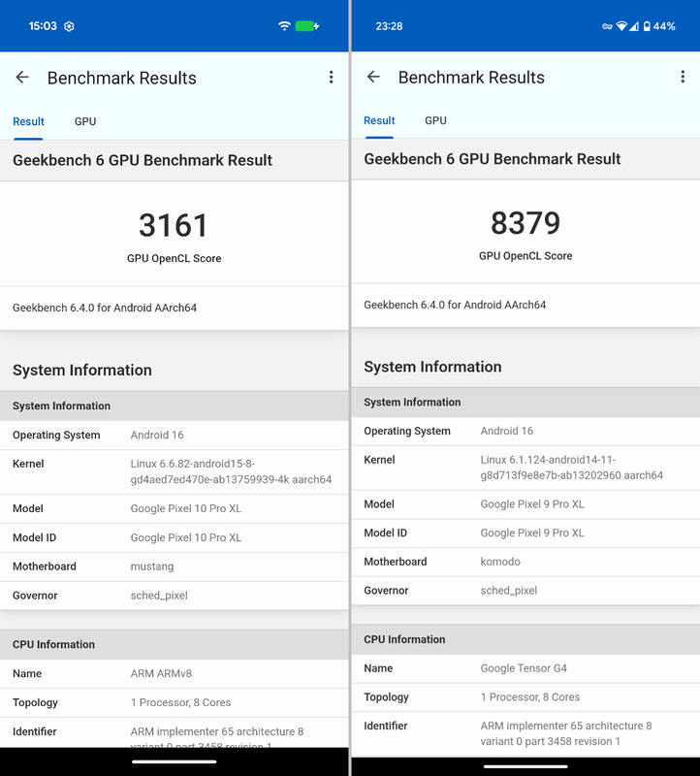700x776 pixels.
Task: Switch to the GPU tab on the right screenshot
Action: [x=435, y=120]
